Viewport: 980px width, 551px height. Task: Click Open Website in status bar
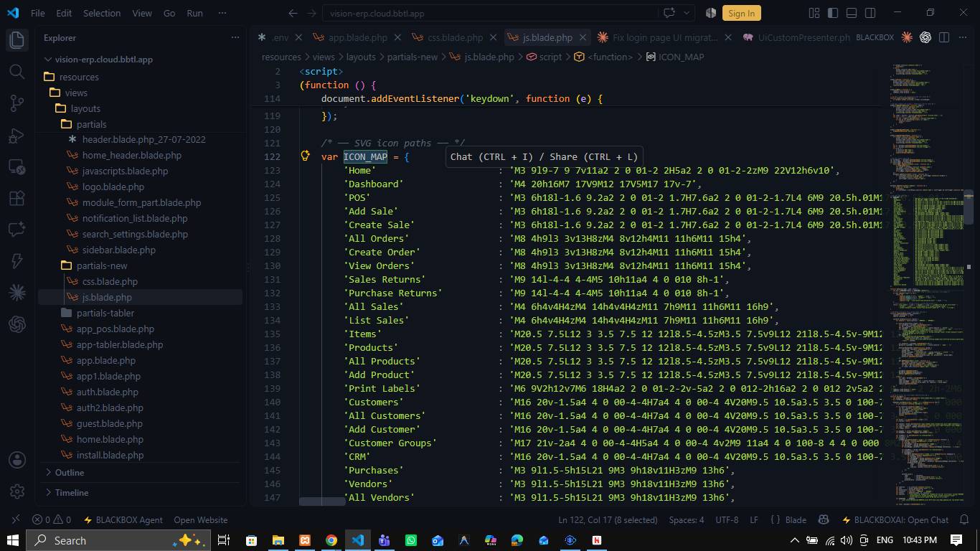click(200, 519)
